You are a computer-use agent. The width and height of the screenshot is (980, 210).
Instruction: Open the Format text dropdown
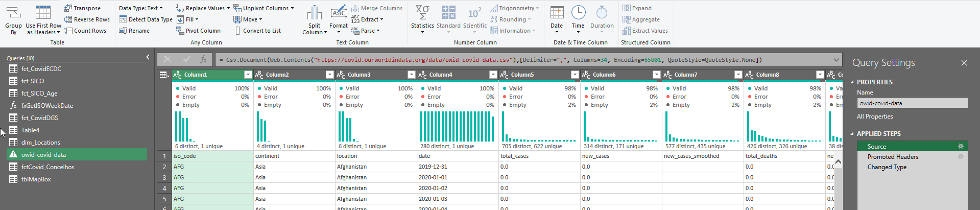pyautogui.click(x=339, y=20)
